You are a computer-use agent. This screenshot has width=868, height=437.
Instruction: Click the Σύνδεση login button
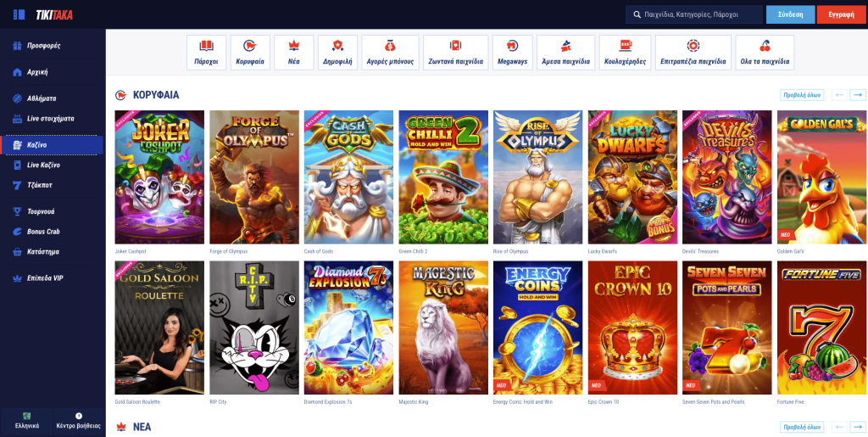(x=790, y=14)
